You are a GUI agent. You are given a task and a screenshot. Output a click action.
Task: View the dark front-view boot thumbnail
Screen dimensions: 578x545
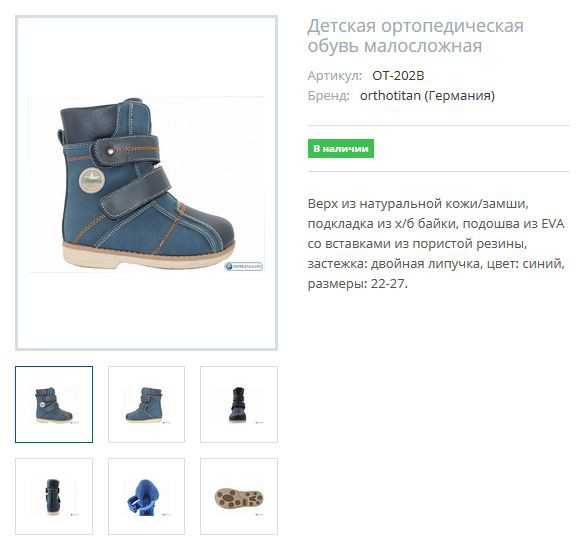[x=239, y=404]
